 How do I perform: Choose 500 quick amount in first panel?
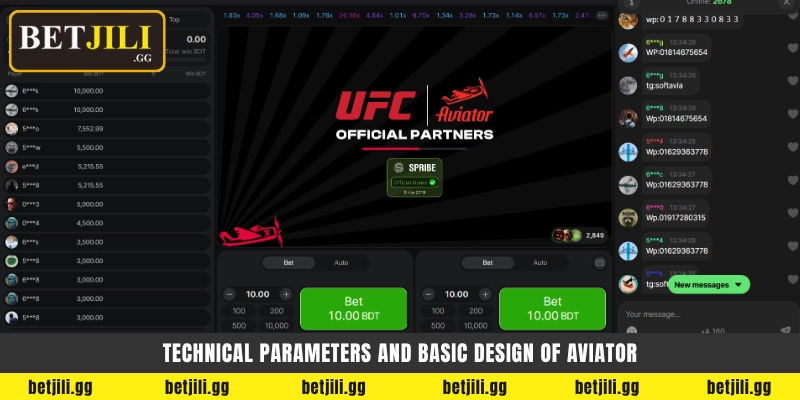click(x=239, y=326)
